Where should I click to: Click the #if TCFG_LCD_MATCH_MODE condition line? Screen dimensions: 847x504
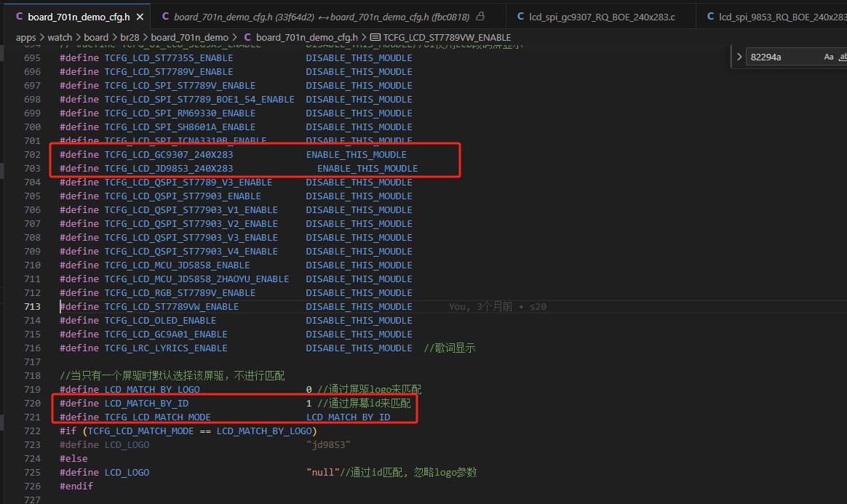pos(188,431)
